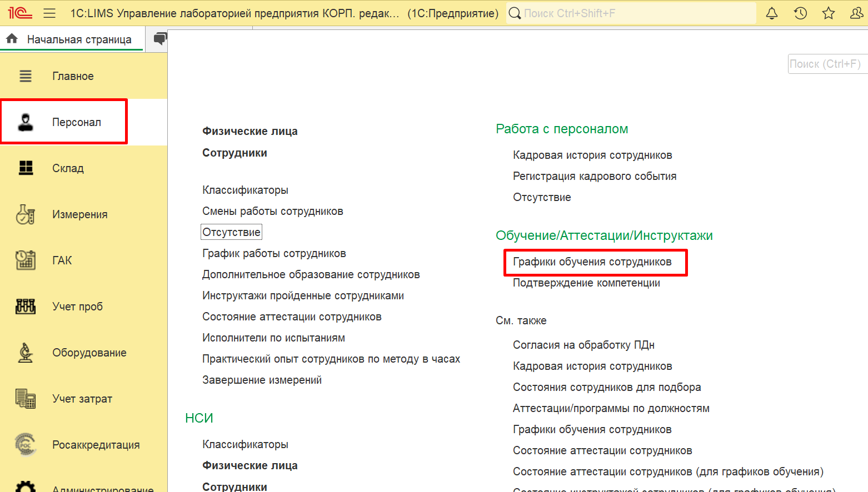
Task: Open Завершение измерений
Action: click(x=262, y=380)
